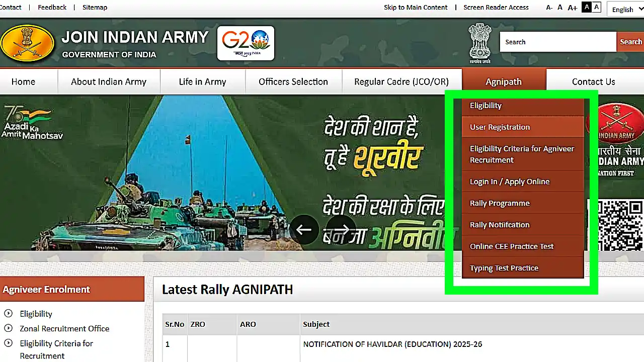The image size is (644, 362).
Task: Click circle arrow beside Eligibility Criteria for Recruitment
Action: pyautogui.click(x=8, y=343)
